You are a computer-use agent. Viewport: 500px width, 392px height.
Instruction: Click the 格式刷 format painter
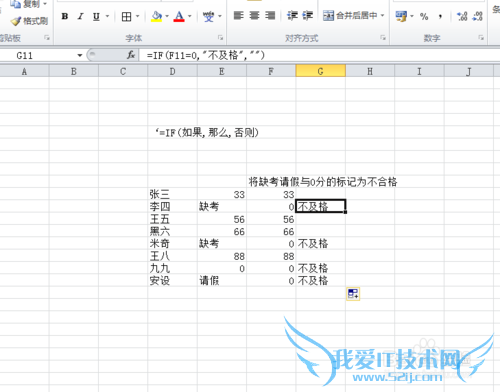pyautogui.click(x=29, y=21)
